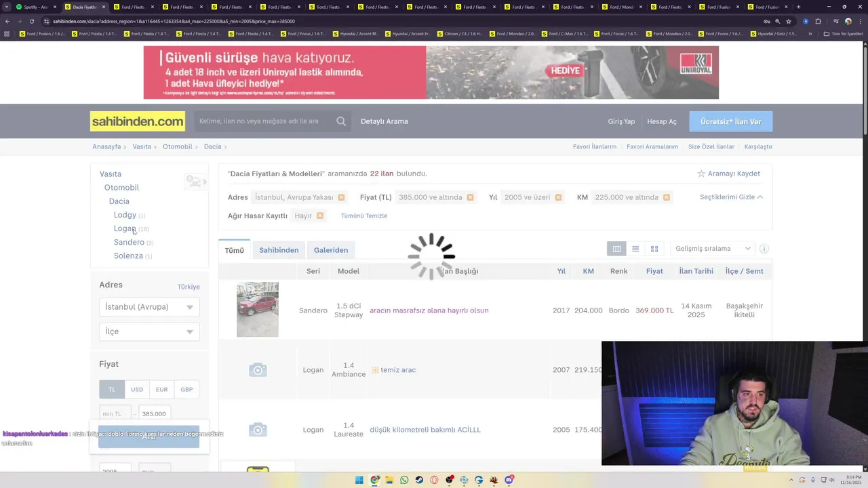Remove the Fiyat 385.000 ve altında filter
The height and width of the screenshot is (488, 868).
point(470,197)
